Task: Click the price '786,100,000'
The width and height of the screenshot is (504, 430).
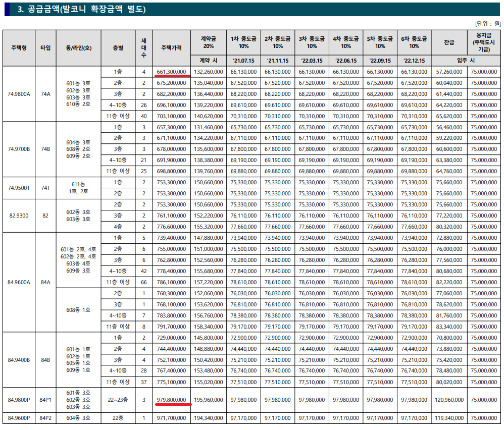Action: point(171,282)
